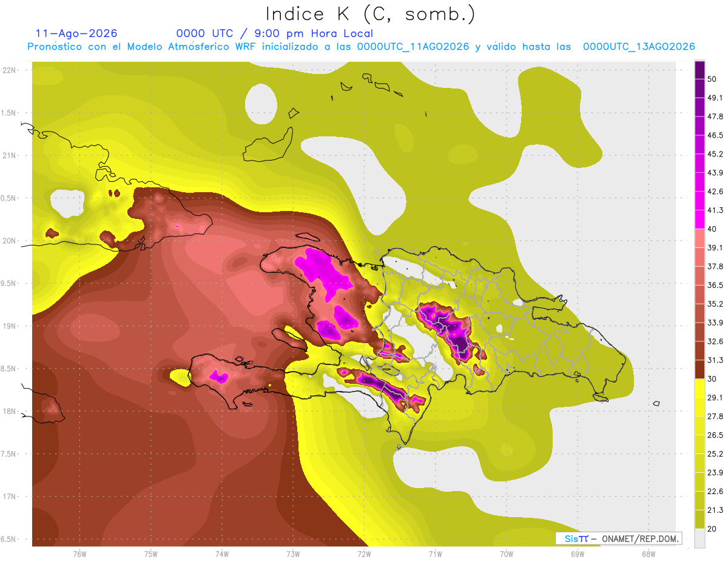Click the colorbar label "39.1"
The width and height of the screenshot is (728, 562).
(x=715, y=247)
